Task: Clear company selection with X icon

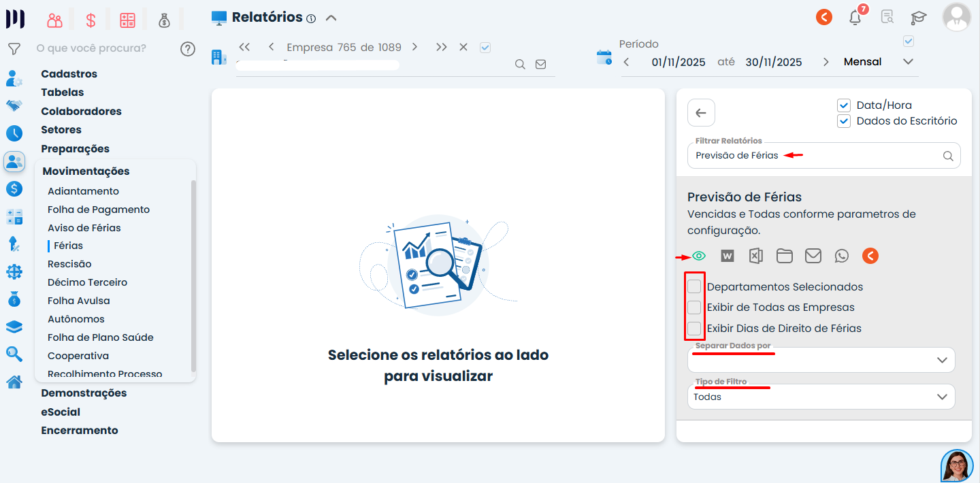Action: tap(463, 48)
